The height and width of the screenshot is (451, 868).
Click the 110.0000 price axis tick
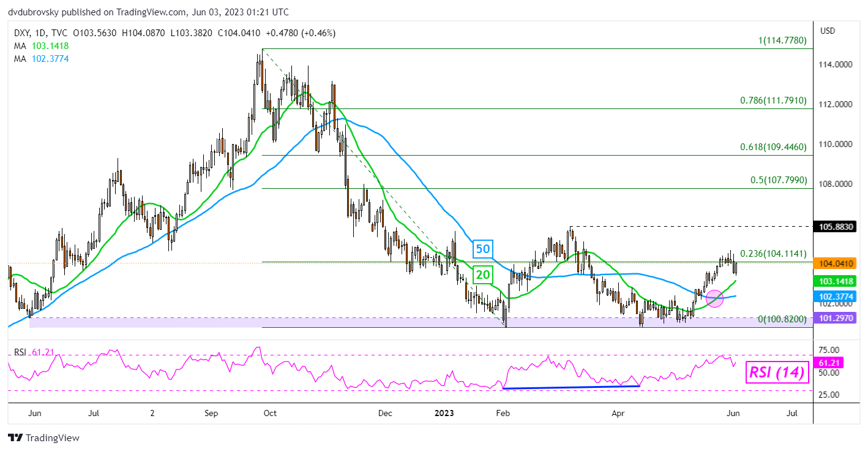(x=836, y=144)
